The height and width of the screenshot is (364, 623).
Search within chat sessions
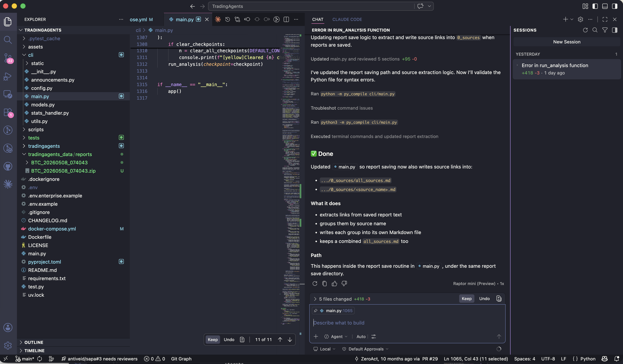[x=595, y=30]
